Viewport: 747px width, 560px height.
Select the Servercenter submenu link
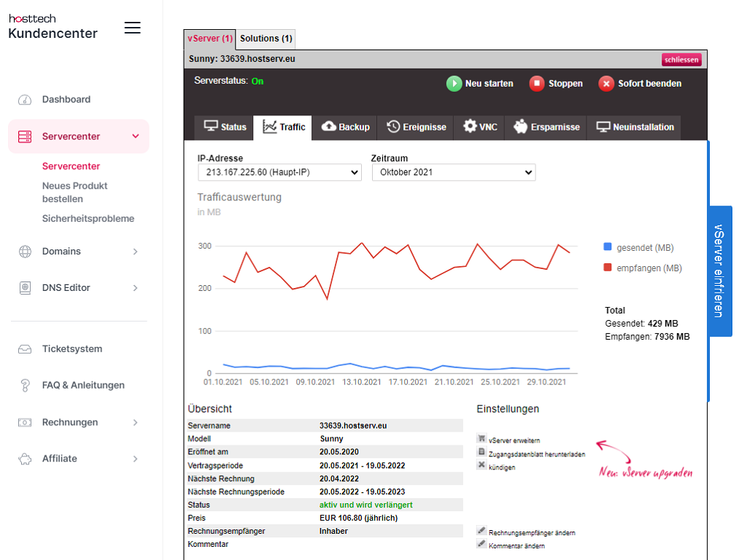click(x=71, y=166)
